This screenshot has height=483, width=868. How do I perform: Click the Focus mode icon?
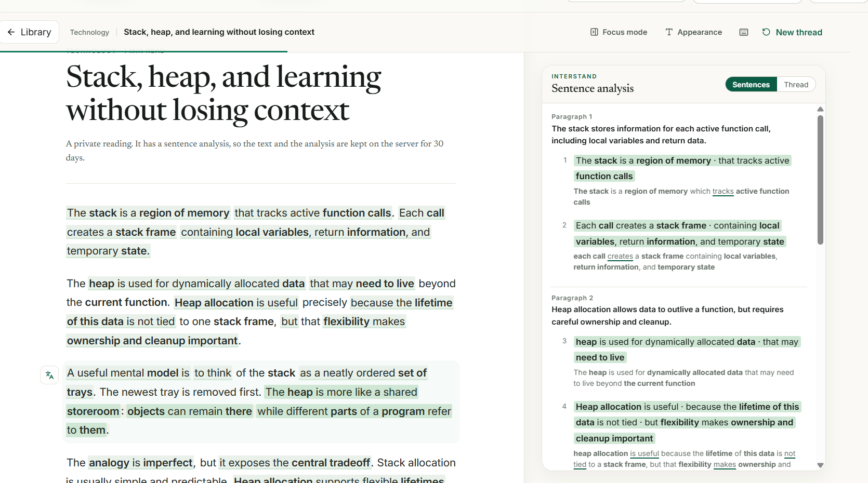594,32
